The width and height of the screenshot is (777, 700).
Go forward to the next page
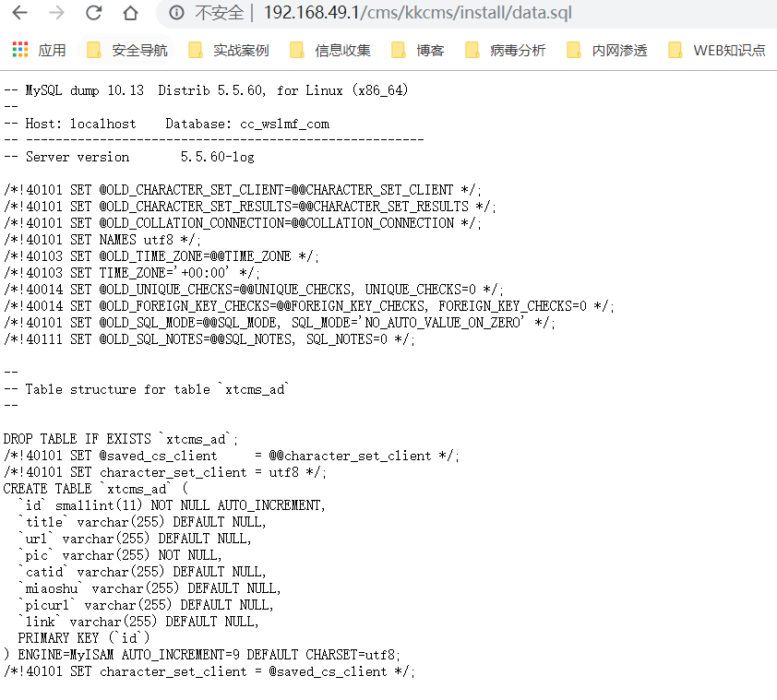click(56, 12)
